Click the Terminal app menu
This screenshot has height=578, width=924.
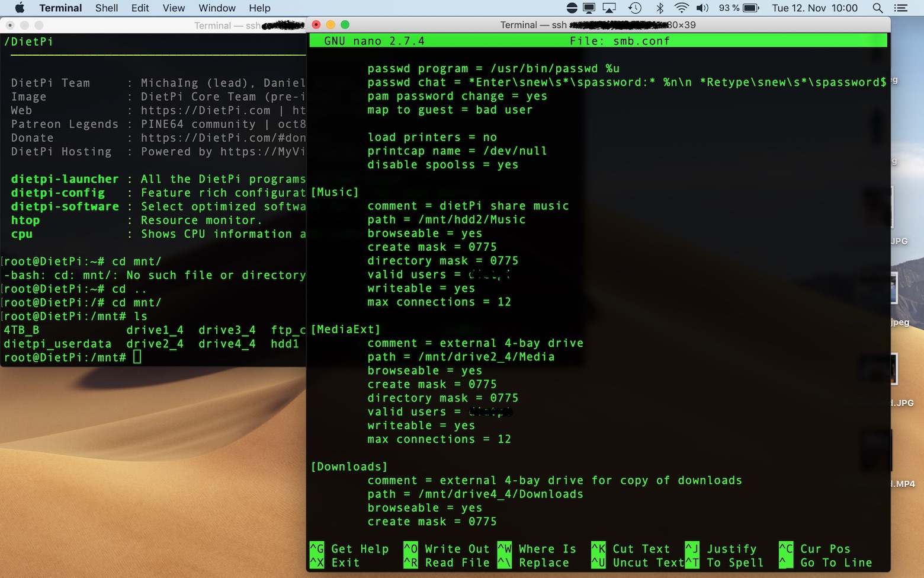pos(60,8)
